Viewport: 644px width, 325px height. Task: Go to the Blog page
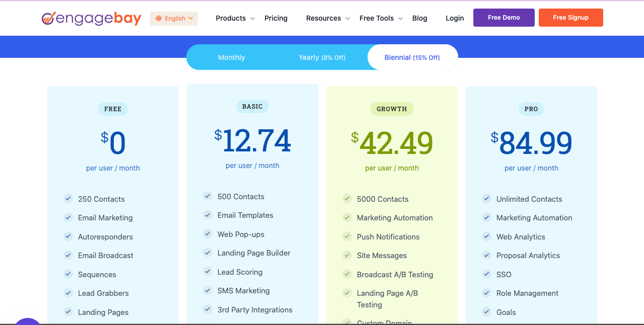[x=419, y=18]
